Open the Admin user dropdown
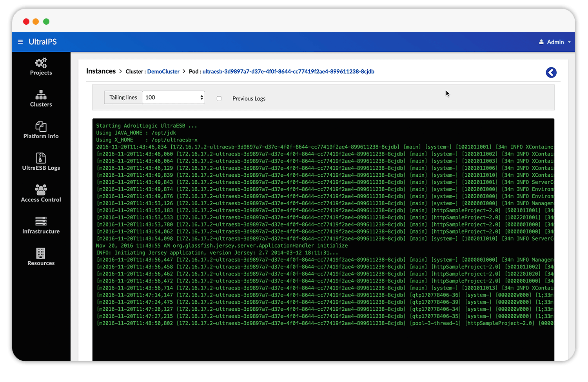 point(555,42)
